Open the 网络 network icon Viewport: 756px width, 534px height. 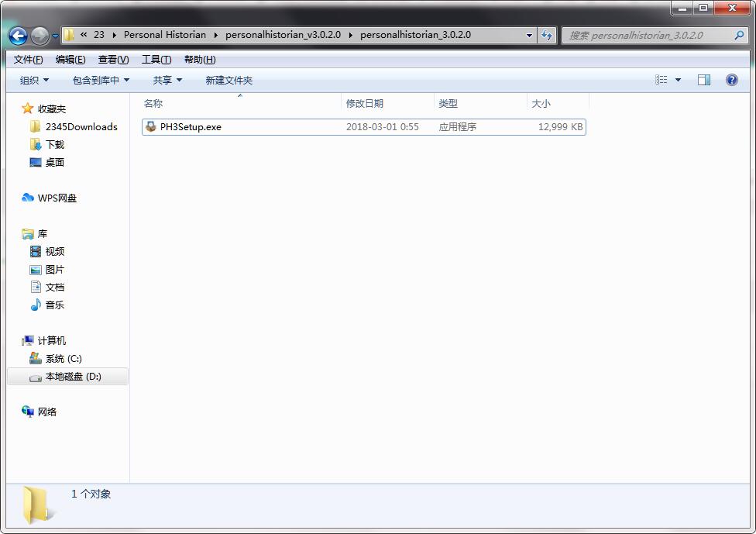tap(50, 412)
